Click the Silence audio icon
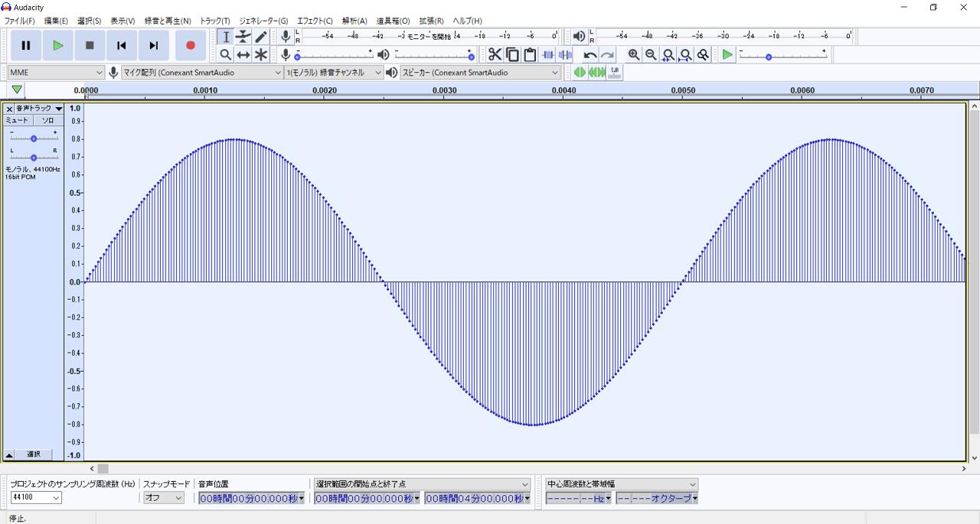980x524 pixels. pyautogui.click(x=565, y=54)
